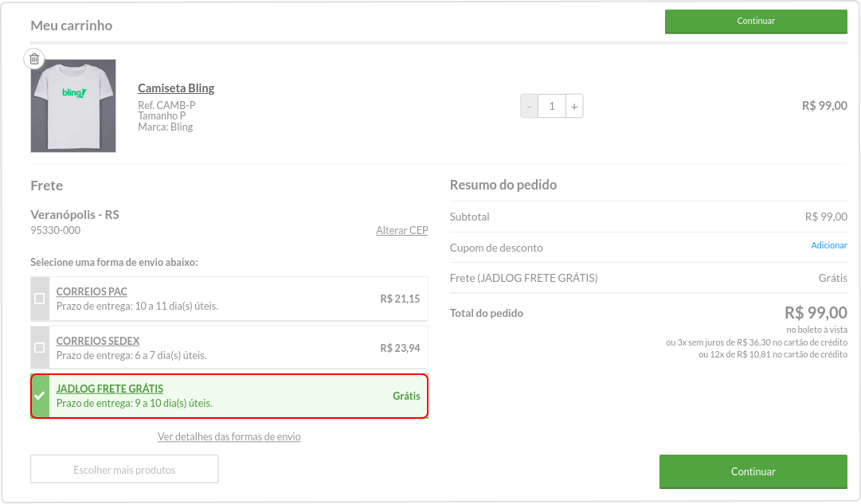Click the product row price R$ 99,00
861x504 pixels.
tap(824, 106)
